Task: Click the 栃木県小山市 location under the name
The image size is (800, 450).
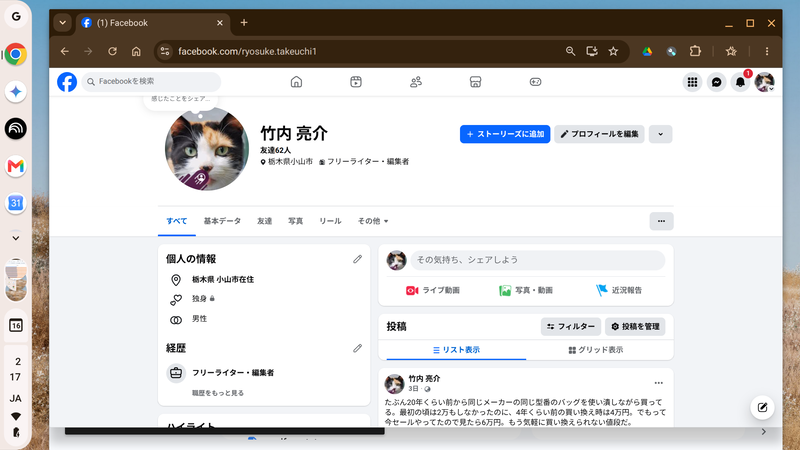Action: click(x=287, y=162)
